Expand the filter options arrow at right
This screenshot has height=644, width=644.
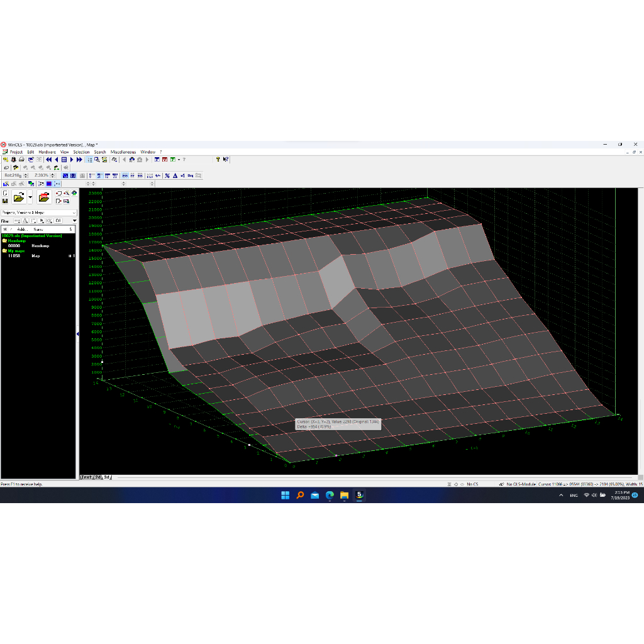[x=74, y=221]
